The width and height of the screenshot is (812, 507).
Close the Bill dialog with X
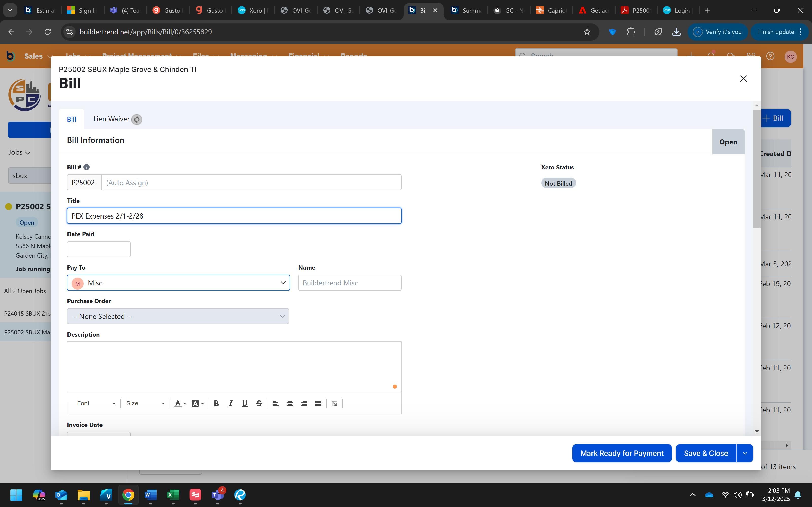[x=743, y=79]
